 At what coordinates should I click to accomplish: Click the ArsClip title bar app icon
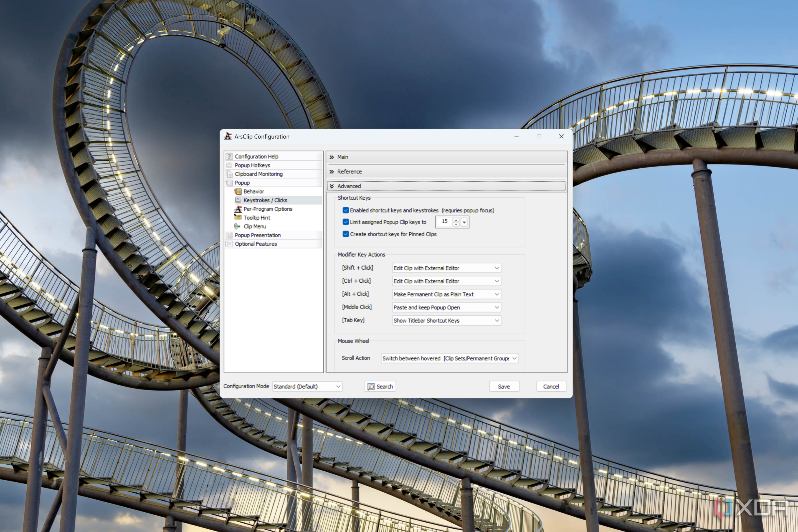click(228, 136)
